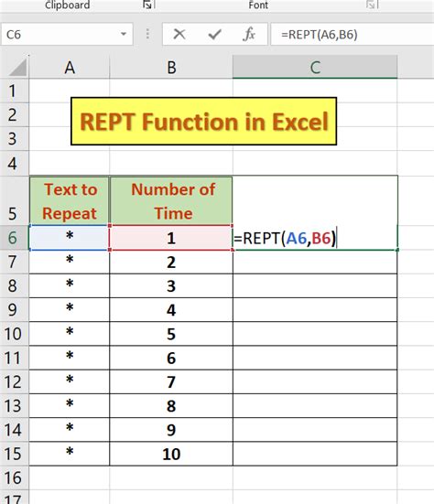The height and width of the screenshot is (504, 434).
Task: Select row 14 header
Action: pyautogui.click(x=14, y=430)
